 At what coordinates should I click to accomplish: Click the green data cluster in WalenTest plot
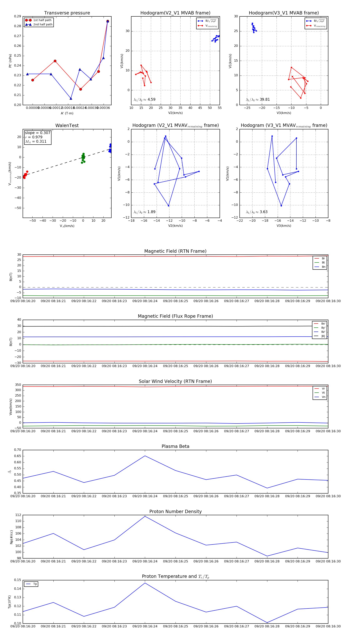point(83,158)
